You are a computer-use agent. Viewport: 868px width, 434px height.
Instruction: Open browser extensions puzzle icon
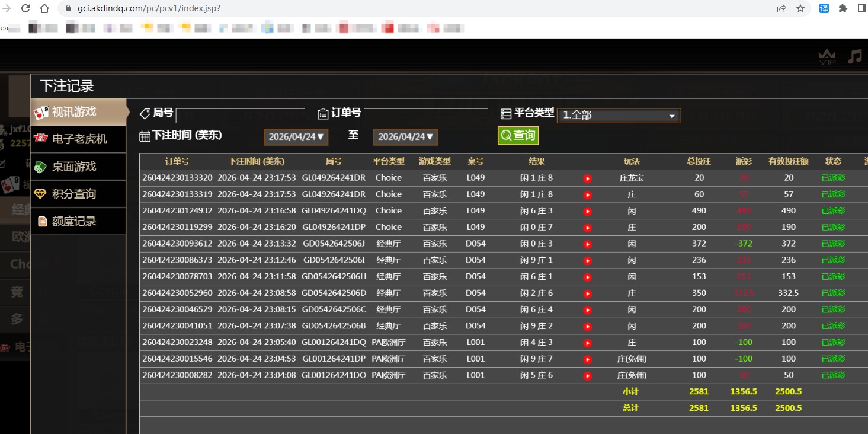point(843,8)
